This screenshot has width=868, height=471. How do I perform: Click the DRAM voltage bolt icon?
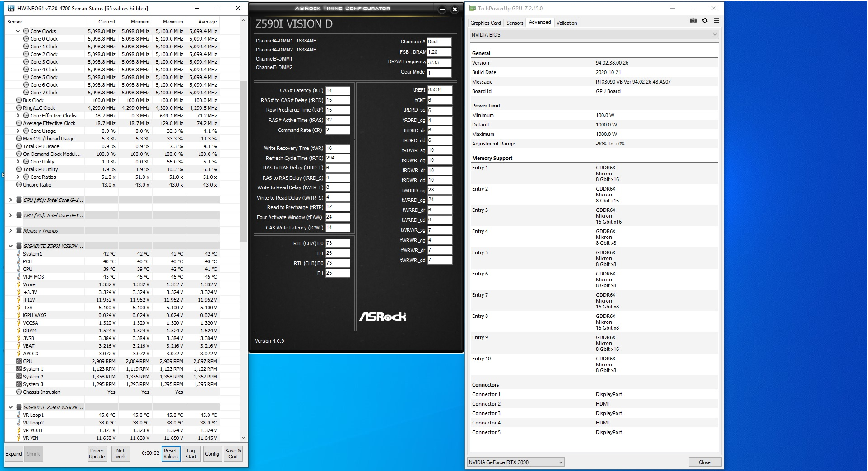19,331
